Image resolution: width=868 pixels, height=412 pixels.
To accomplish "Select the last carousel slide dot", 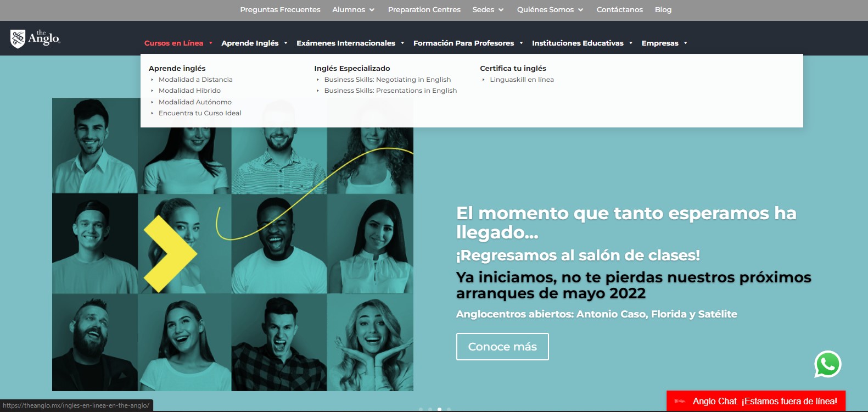I will click(449, 409).
